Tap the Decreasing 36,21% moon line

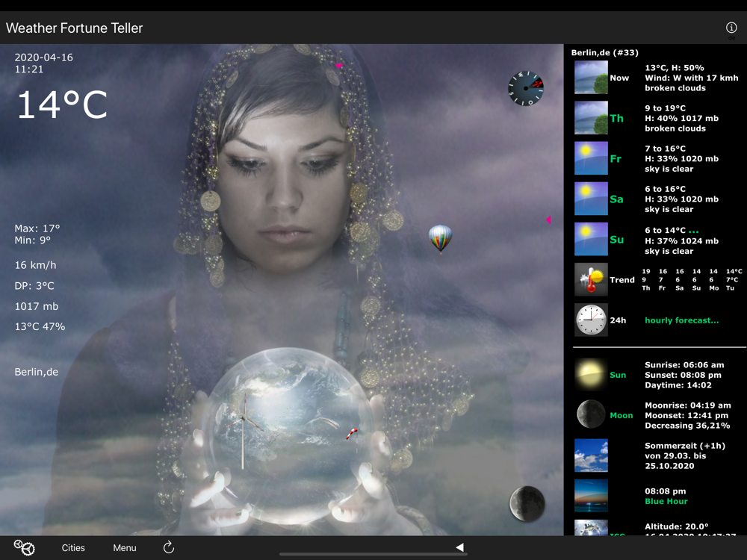pyautogui.click(x=687, y=426)
